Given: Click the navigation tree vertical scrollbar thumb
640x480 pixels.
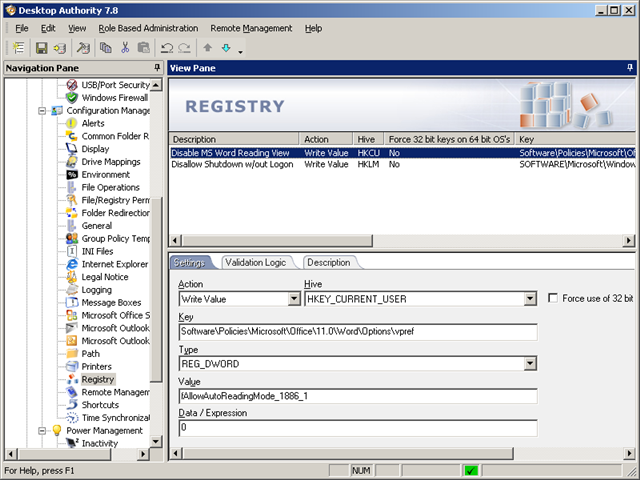Looking at the screenshot, I should pos(156,289).
